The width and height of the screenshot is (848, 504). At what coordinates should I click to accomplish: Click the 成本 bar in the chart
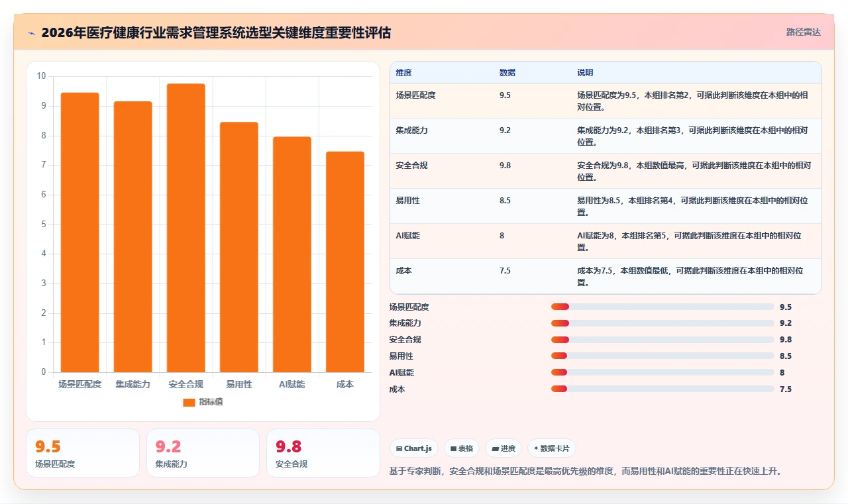click(x=344, y=262)
